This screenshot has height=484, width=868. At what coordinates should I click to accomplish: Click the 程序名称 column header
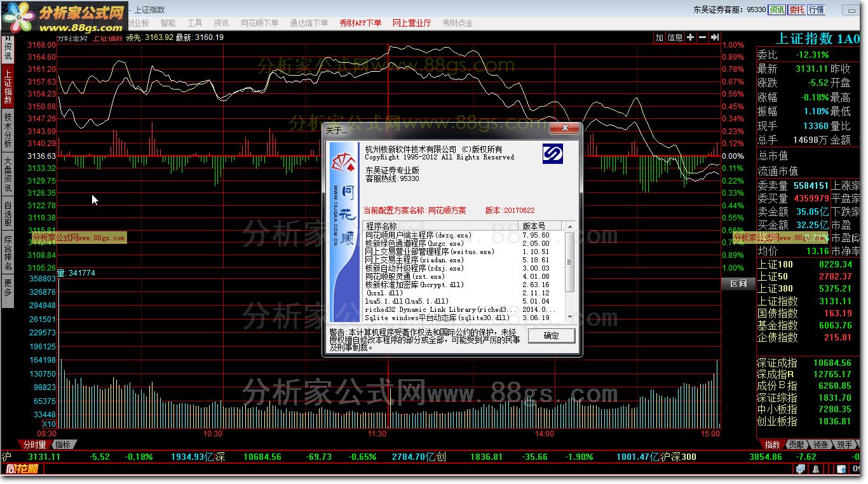442,226
